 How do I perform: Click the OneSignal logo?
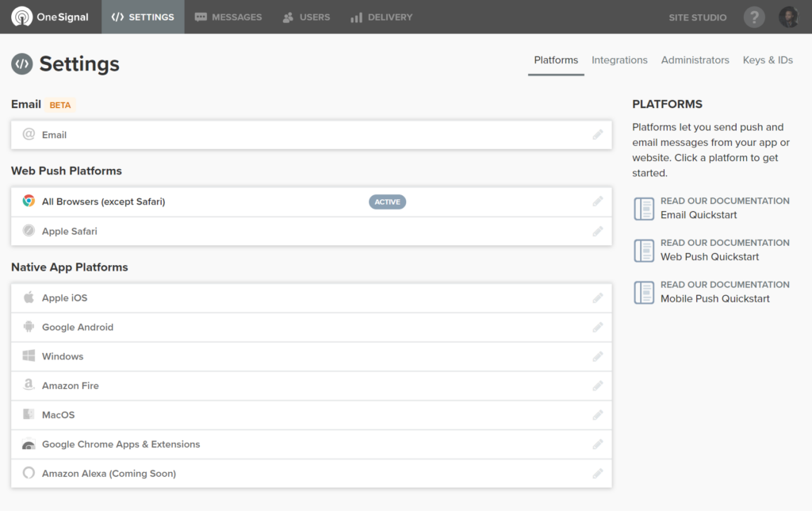[x=49, y=16]
